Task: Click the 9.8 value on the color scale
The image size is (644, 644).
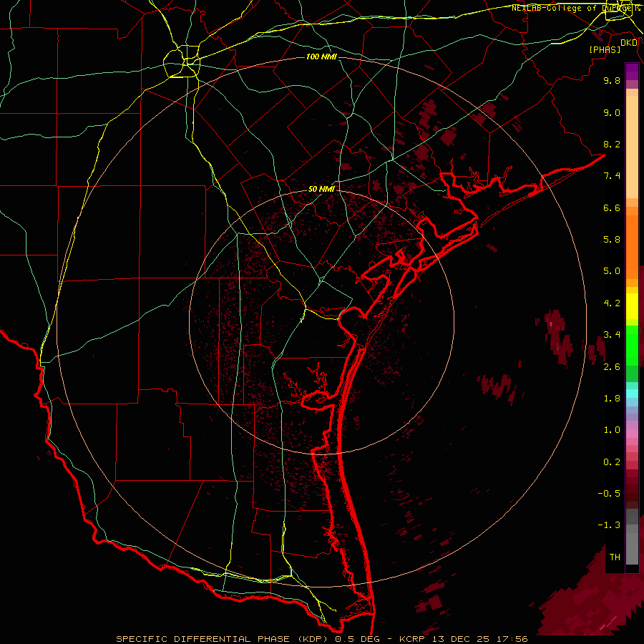Action: (x=612, y=80)
